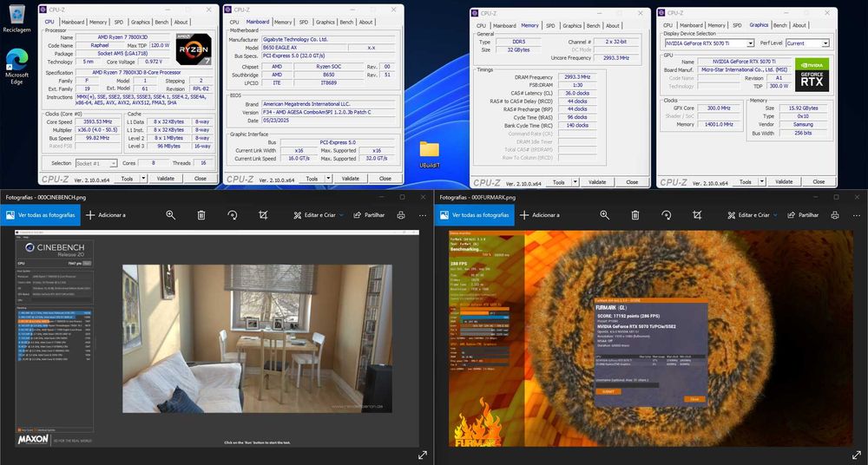Image resolution: width=868 pixels, height=465 pixels.
Task: Click print icon in 000CINEBENCH.png Photos window
Action: pyautogui.click(x=399, y=215)
